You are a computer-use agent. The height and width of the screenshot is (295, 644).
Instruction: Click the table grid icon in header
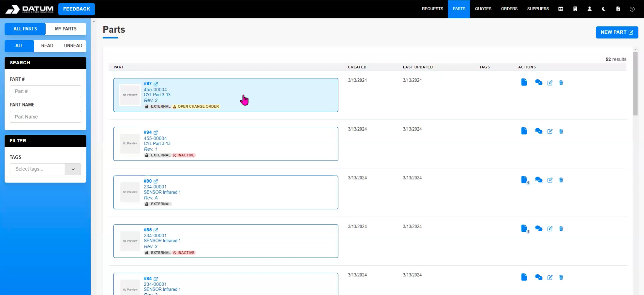(x=561, y=9)
